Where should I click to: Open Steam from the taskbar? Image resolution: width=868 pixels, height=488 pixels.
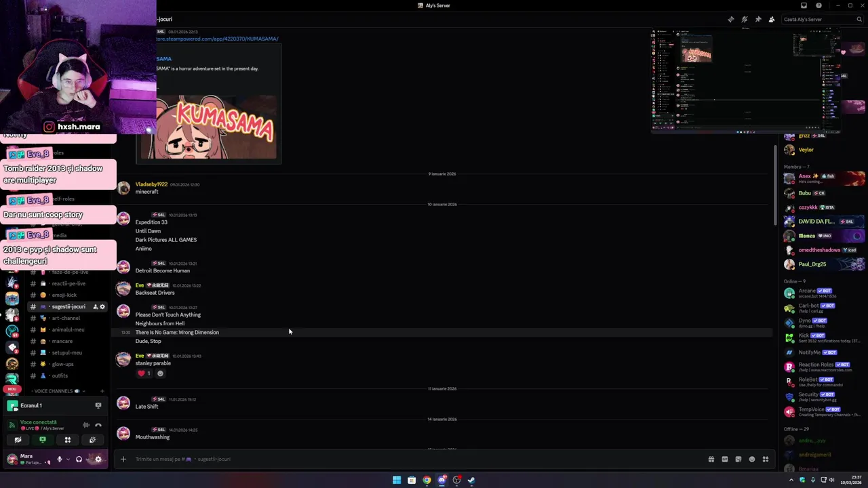(x=471, y=480)
